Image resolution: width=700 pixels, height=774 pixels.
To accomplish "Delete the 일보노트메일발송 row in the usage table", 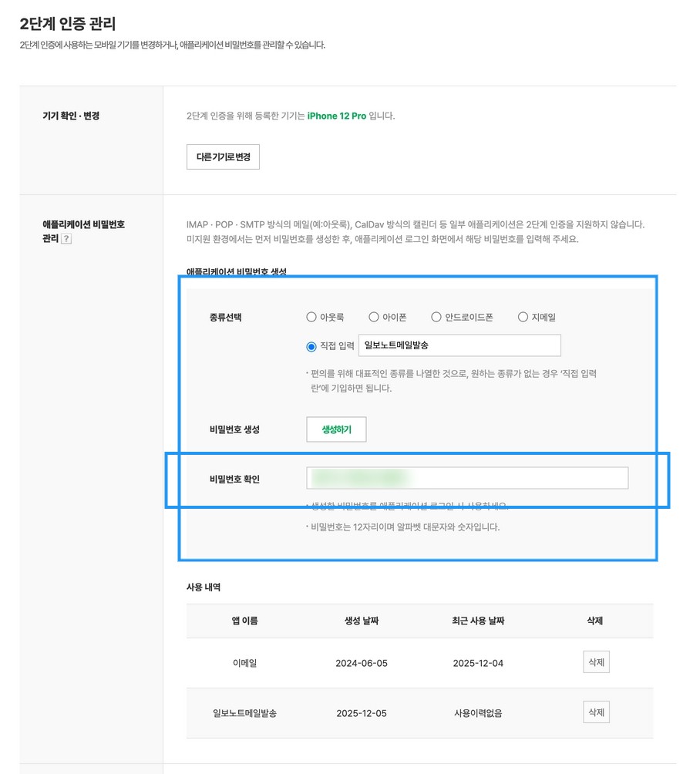I will pyautogui.click(x=596, y=712).
